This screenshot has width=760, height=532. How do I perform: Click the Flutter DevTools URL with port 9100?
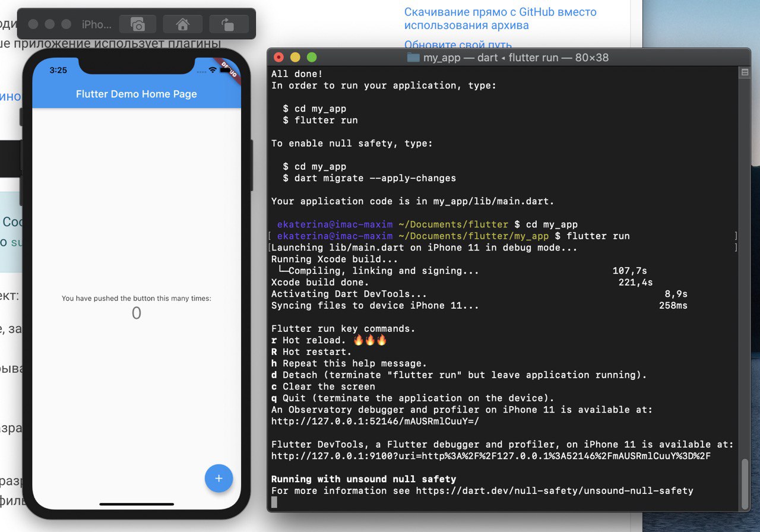pyautogui.click(x=491, y=456)
